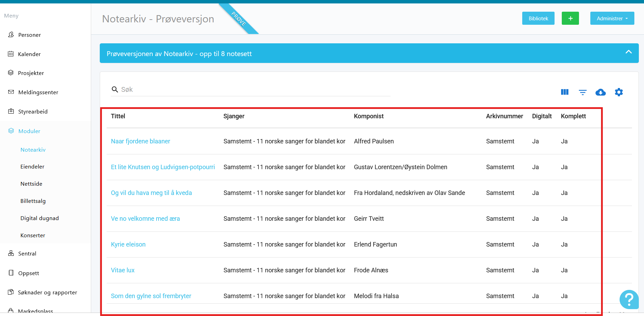Go to Meldingssenter in sidebar
The image size is (644, 316).
click(38, 92)
